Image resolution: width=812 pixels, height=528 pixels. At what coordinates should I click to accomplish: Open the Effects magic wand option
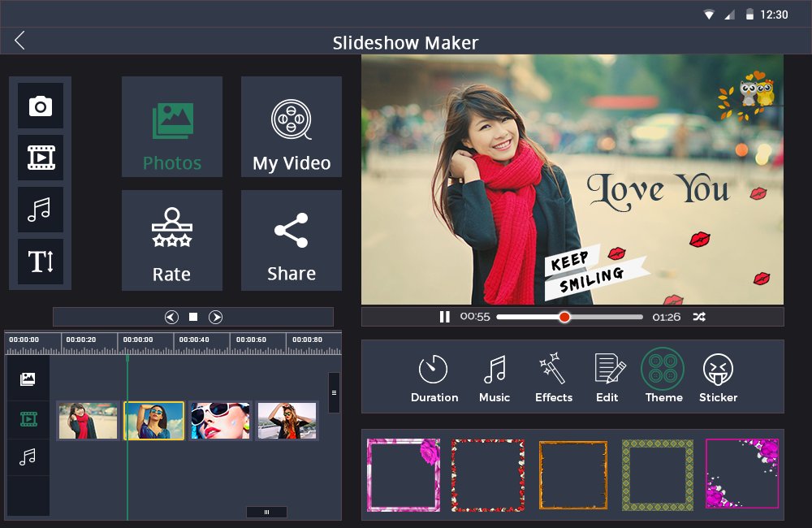[554, 379]
